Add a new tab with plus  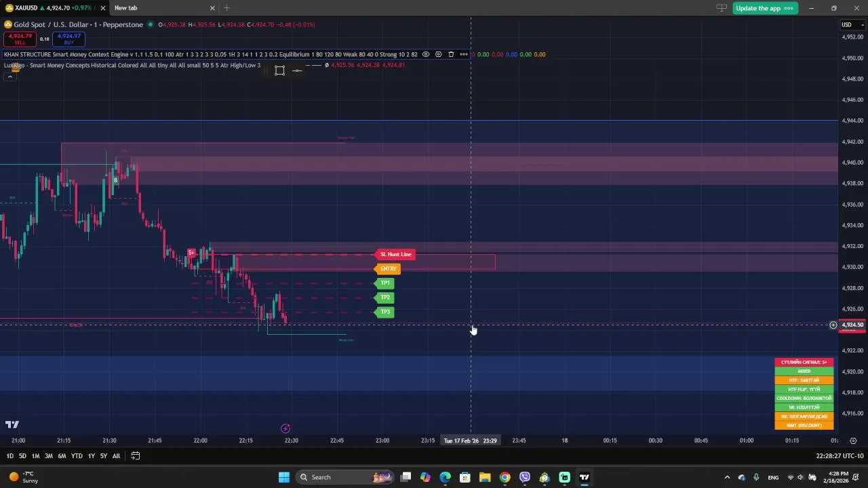226,8
